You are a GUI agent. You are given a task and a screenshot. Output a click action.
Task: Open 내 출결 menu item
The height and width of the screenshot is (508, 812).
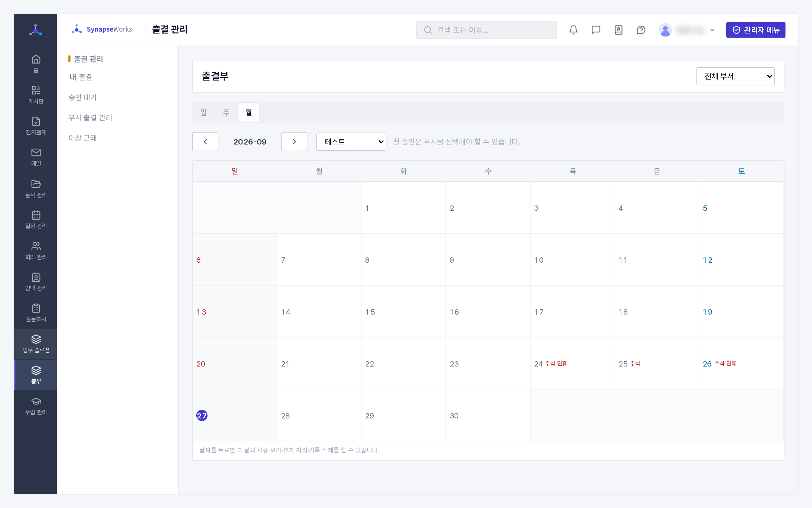point(81,77)
